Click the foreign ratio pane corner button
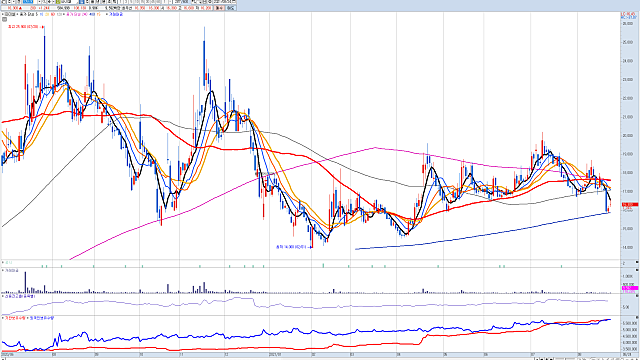Viewport: 640px width, 360px height. [x=637, y=296]
